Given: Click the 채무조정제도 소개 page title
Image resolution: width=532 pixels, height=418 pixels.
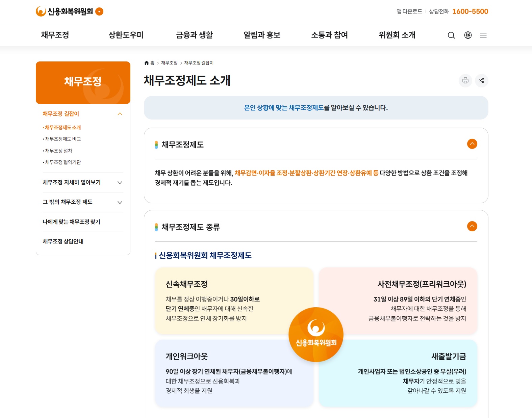Looking at the screenshot, I should [187, 80].
